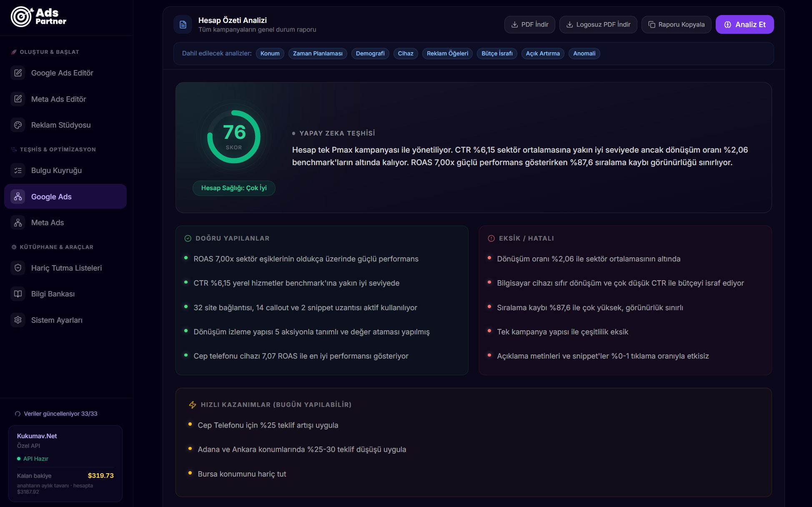Viewport: 812px width, 507px height.
Task: Open Bulgu Kuyruğu menu item
Action: (x=65, y=171)
